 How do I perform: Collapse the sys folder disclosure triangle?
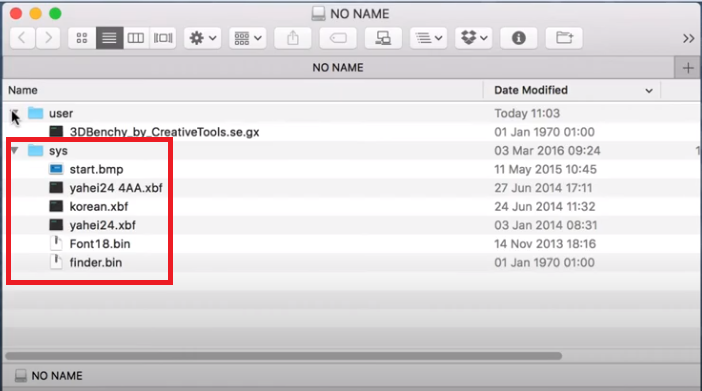(x=15, y=150)
